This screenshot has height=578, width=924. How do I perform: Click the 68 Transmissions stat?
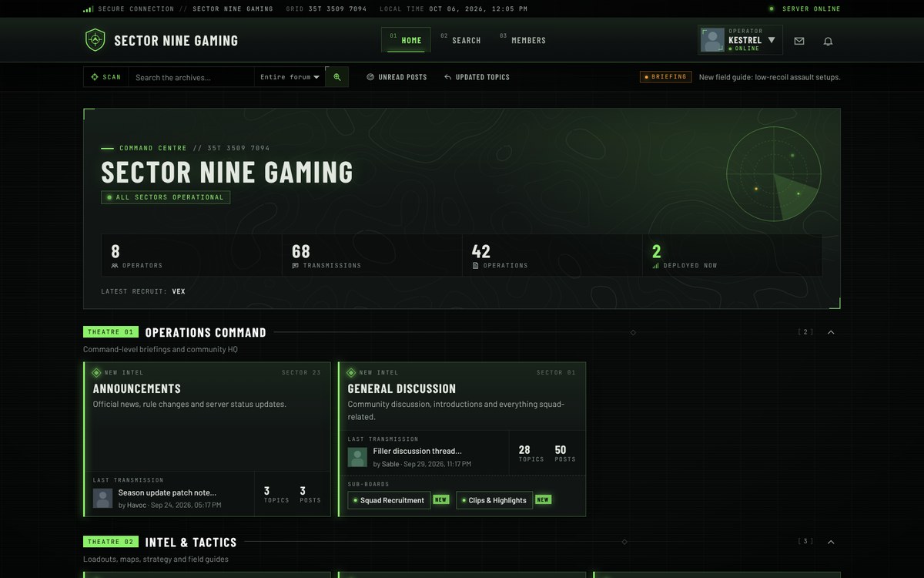372,255
